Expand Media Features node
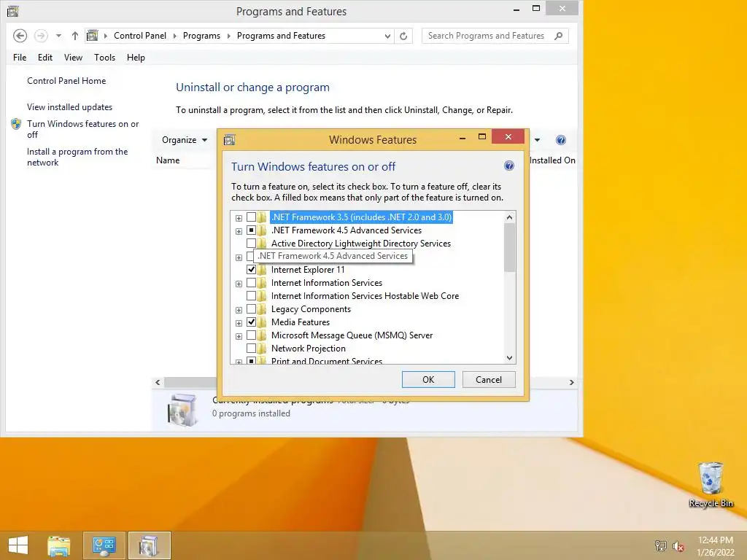This screenshot has width=747, height=560. point(239,323)
